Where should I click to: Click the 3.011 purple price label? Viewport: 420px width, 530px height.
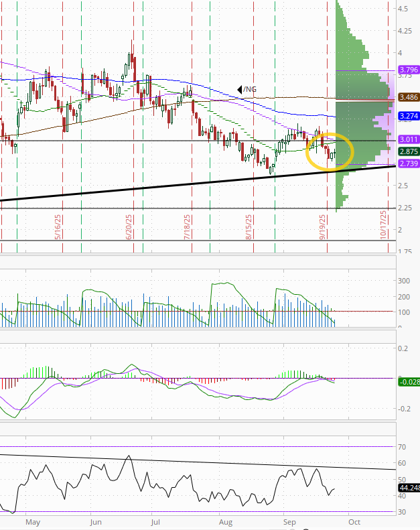pyautogui.click(x=409, y=139)
